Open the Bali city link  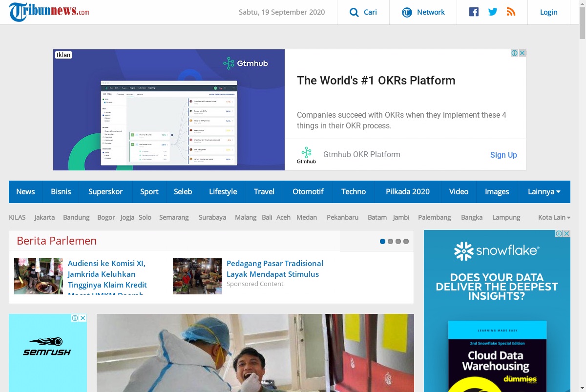[267, 217]
